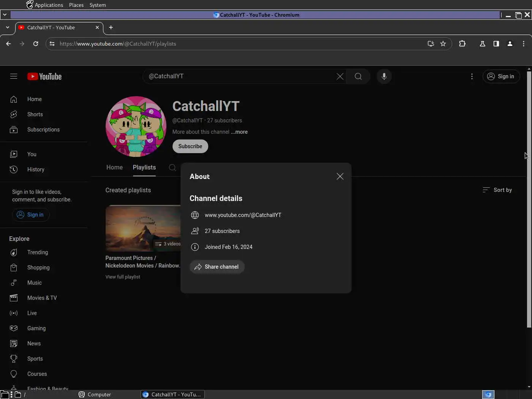Search within channel using magnifier icon
The height and width of the screenshot is (399, 532).
(172, 168)
